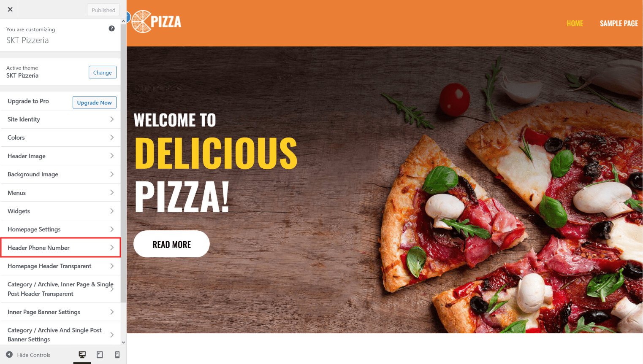Switch to mobile preview device icon
The height and width of the screenshot is (364, 643).
(x=117, y=355)
